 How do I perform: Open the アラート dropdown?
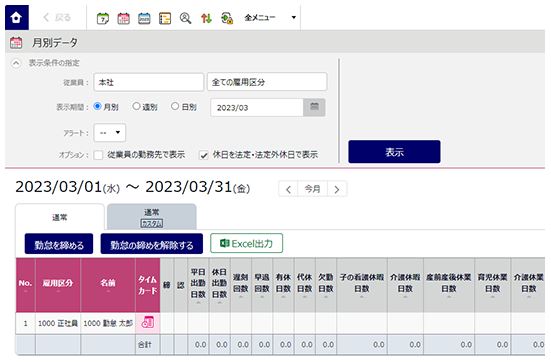click(x=110, y=133)
